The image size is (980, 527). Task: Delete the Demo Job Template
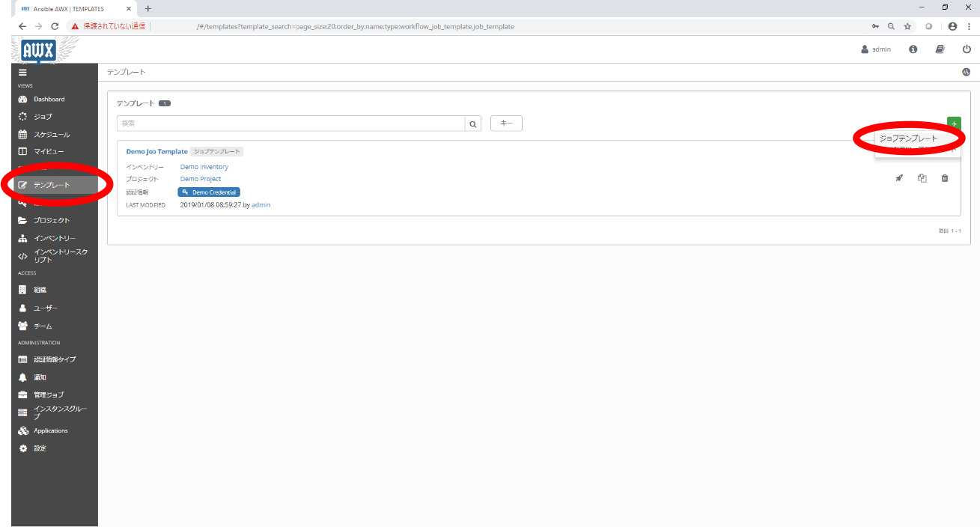(945, 178)
